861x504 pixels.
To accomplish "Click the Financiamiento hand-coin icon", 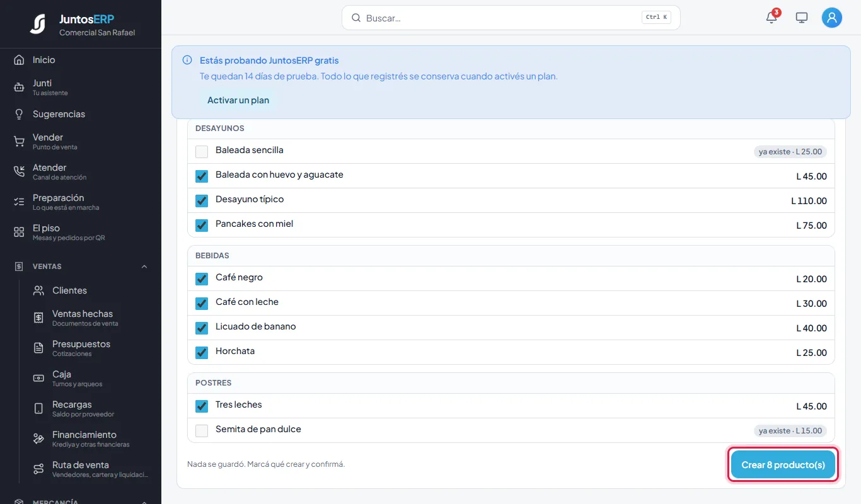I will [x=38, y=439].
